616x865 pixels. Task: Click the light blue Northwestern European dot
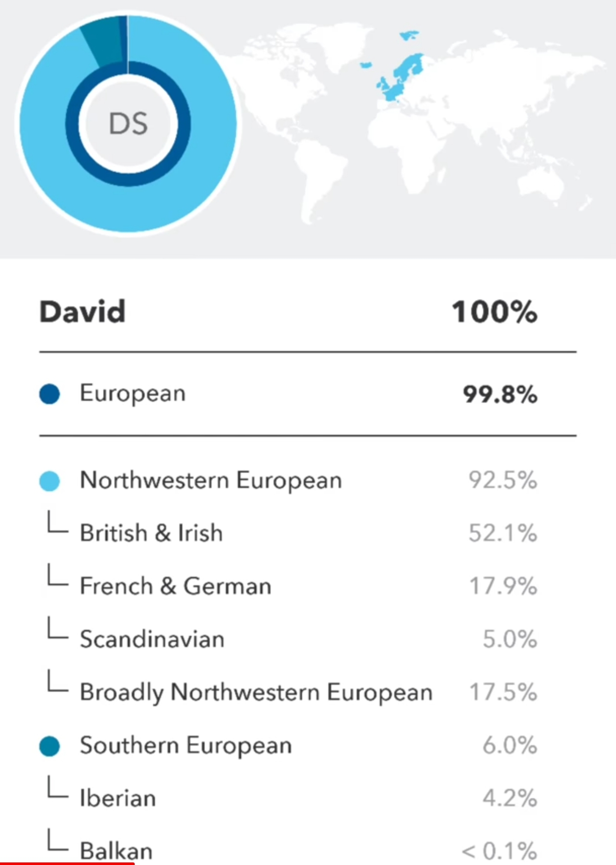click(50, 481)
